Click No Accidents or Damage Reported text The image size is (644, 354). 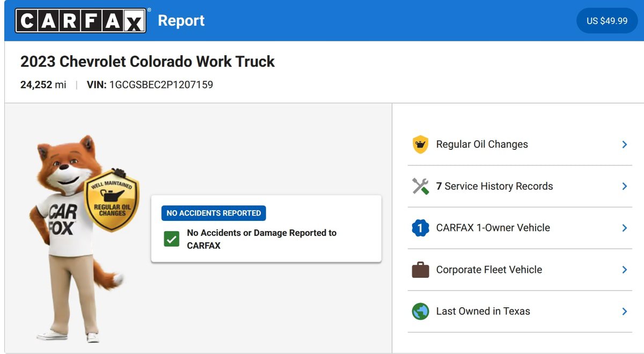pos(262,239)
